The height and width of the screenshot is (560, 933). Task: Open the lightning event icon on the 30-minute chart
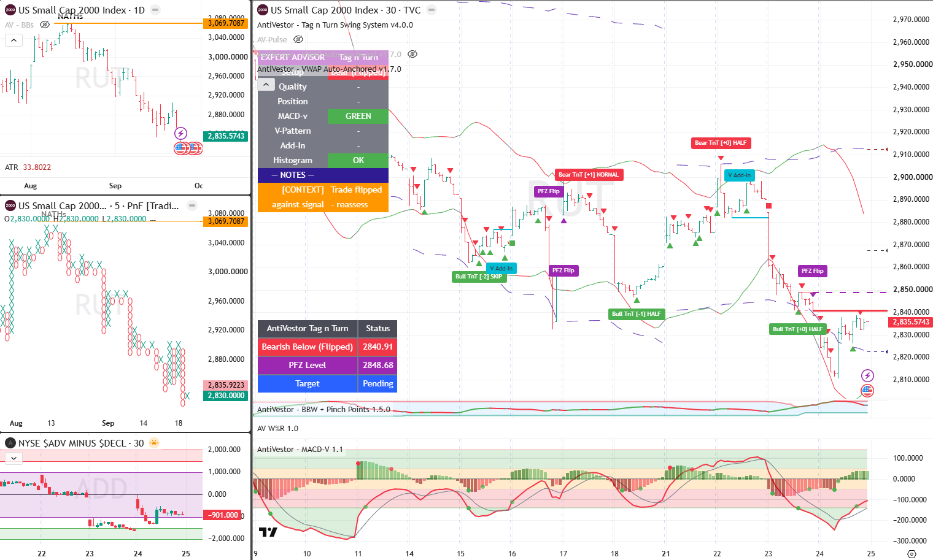(867, 375)
